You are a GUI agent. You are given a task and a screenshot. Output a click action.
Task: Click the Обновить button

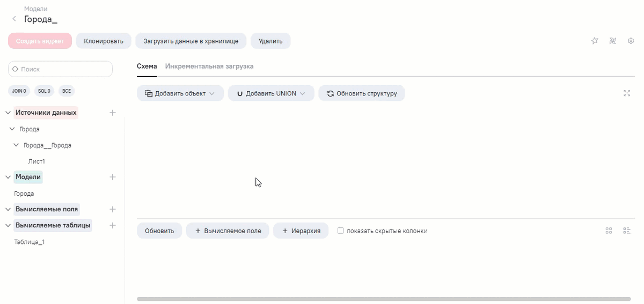(159, 231)
